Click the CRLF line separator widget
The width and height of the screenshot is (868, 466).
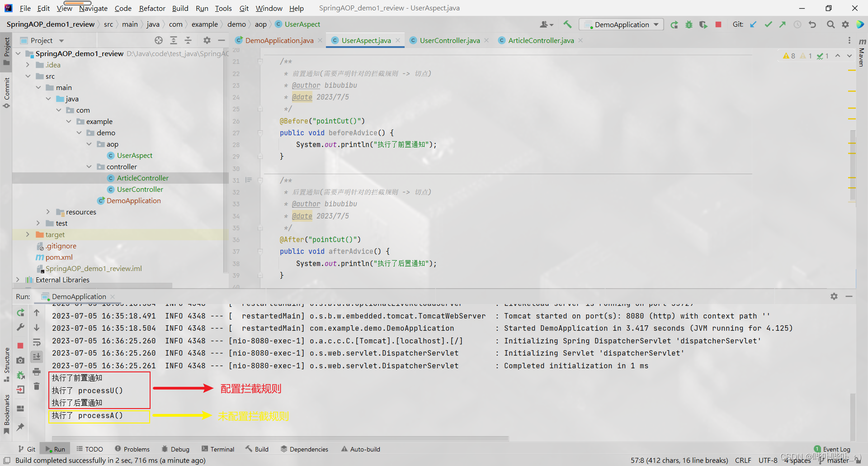(743, 460)
